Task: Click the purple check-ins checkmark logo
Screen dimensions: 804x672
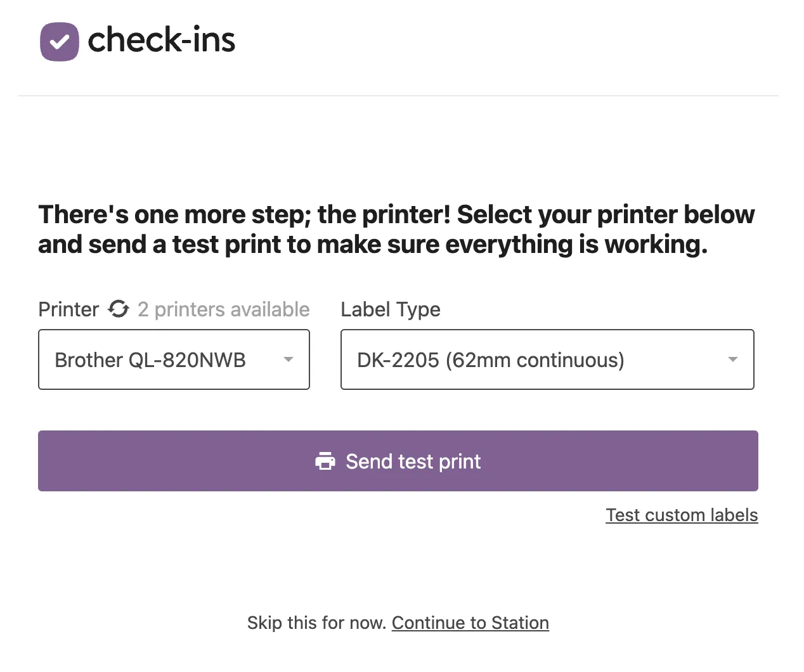Action: (60, 42)
